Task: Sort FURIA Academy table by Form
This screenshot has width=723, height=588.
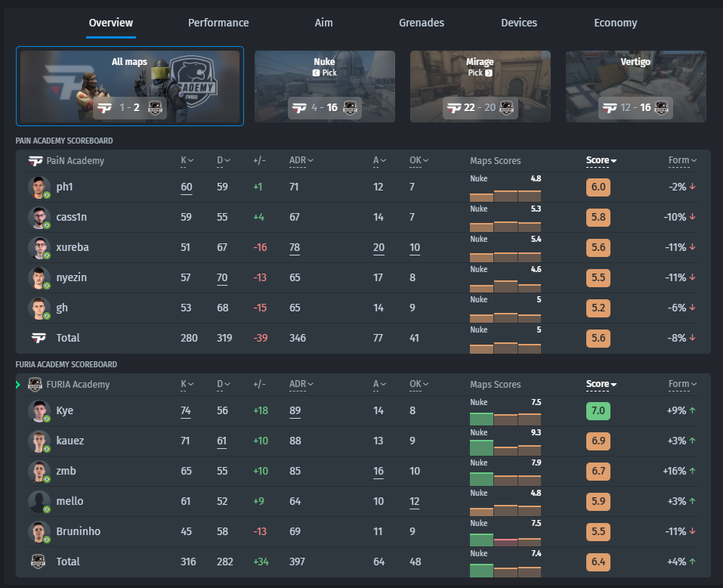Action: point(682,384)
